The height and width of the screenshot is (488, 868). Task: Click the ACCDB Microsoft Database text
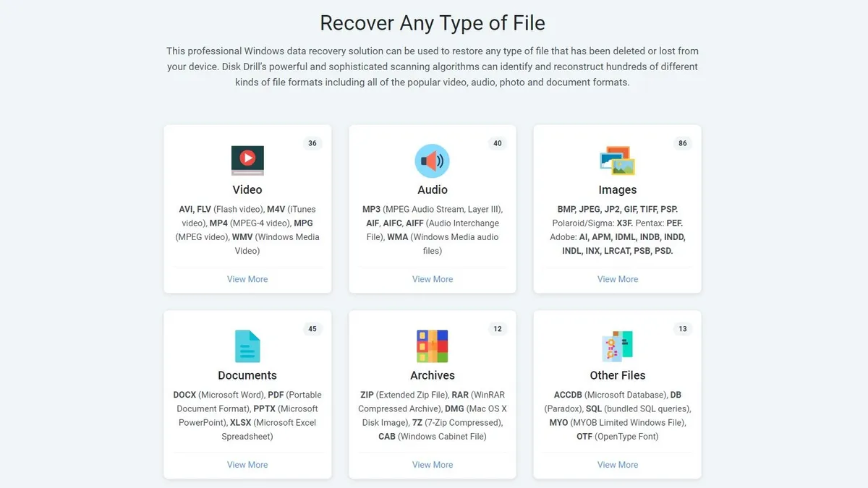click(610, 395)
